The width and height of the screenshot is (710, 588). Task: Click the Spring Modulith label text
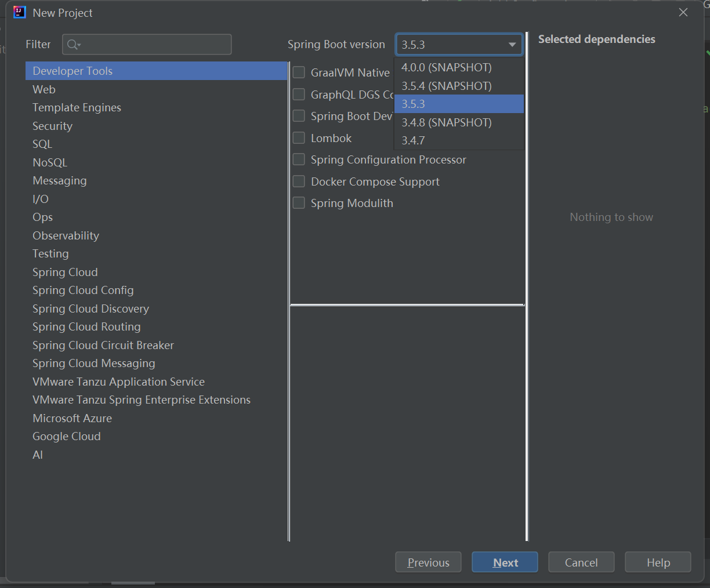pos(352,203)
